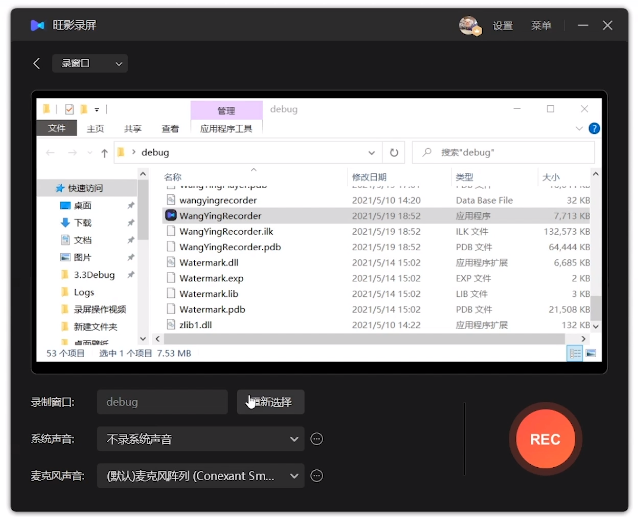Open the 应用程序工具 ribbon tab
Viewport: 638px width, 524px height.
point(226,129)
